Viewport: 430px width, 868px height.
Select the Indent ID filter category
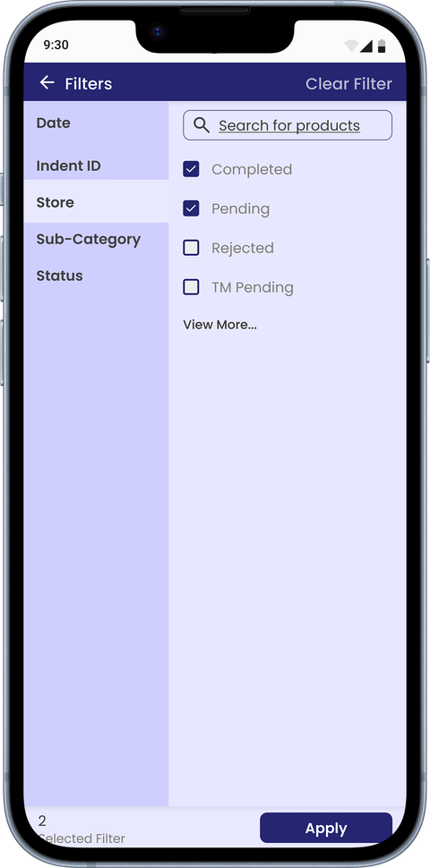97,166
